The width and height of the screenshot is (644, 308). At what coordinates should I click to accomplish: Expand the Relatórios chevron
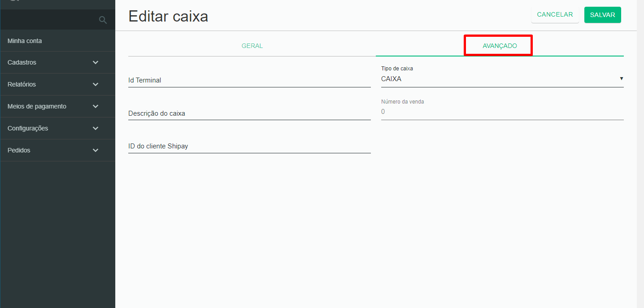[95, 84]
